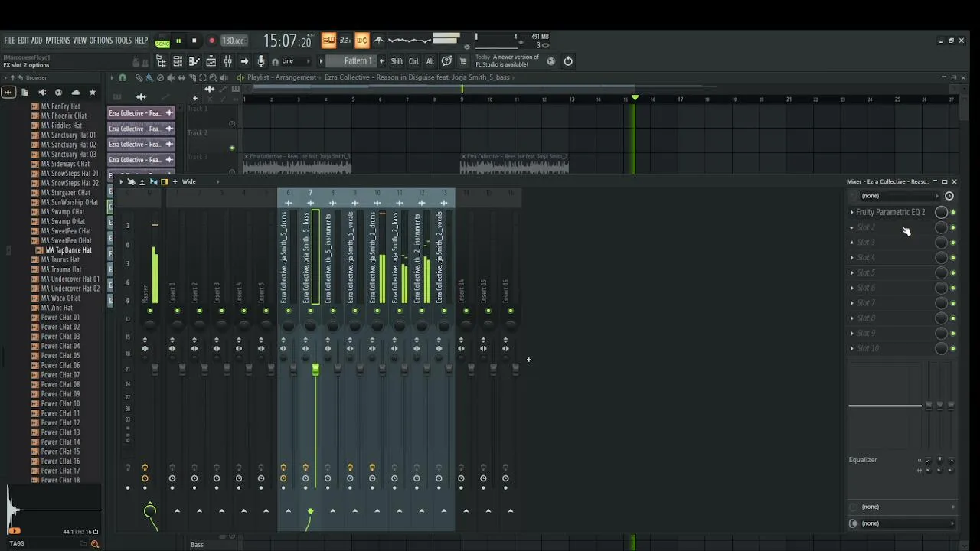
Task: Click the globe icon in the news panel
Action: (550, 61)
